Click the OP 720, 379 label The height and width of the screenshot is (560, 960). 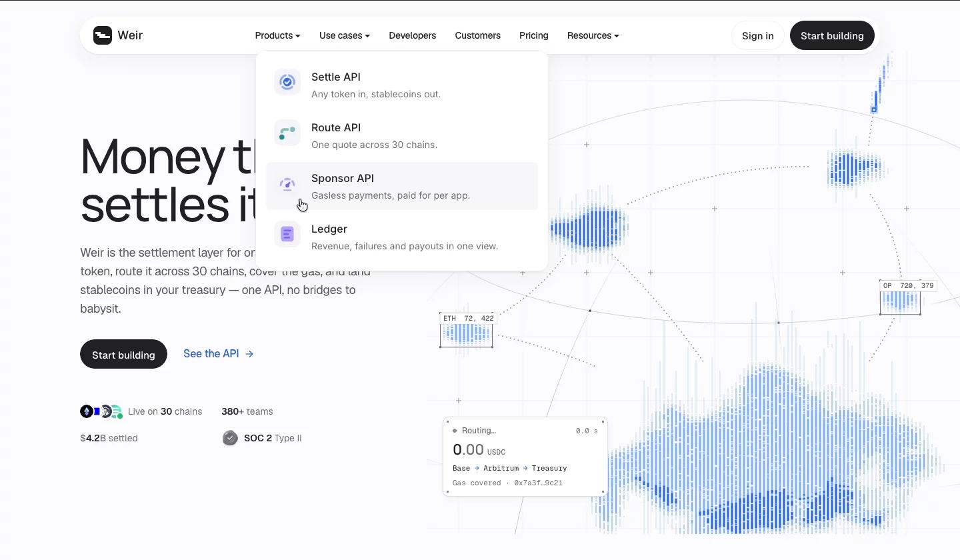[x=909, y=285]
